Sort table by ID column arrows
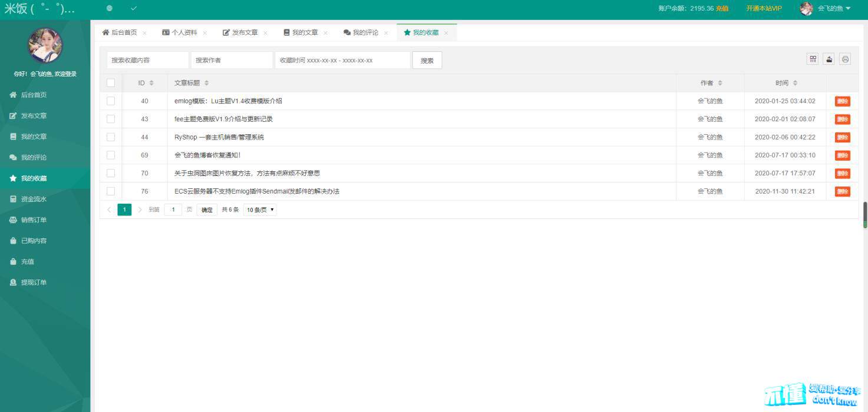This screenshot has width=868, height=412. click(151, 83)
